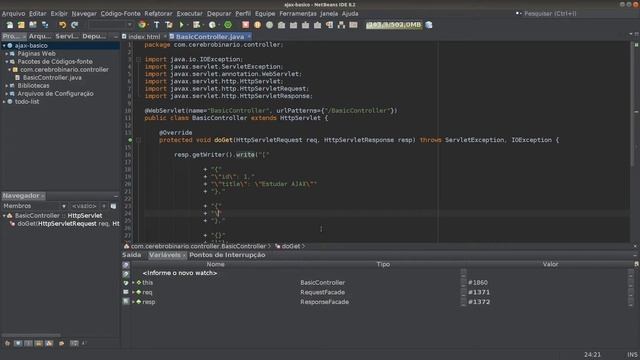Screen dimensions: 640x360
Task: Click the BasicController class icon in Navigator
Action: (10, 216)
